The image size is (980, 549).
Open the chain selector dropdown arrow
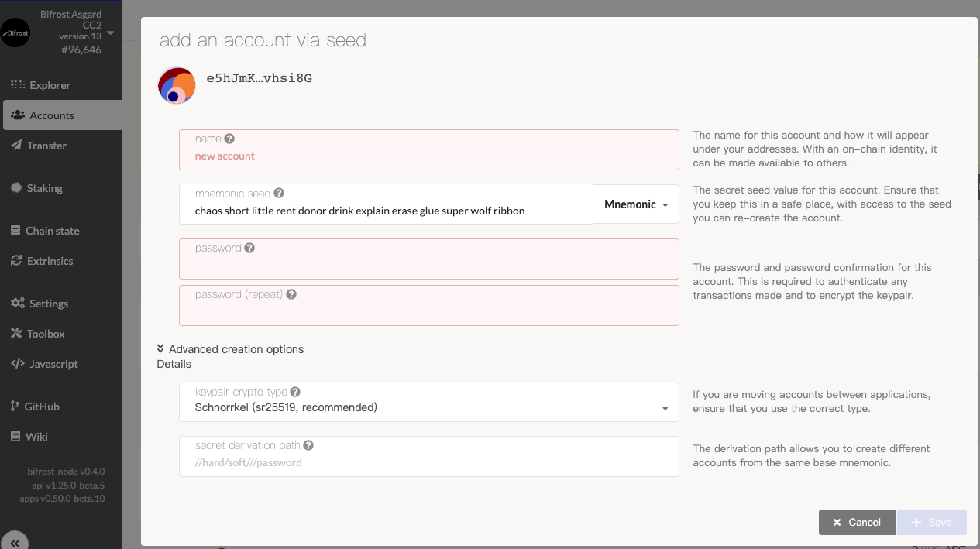coord(110,33)
